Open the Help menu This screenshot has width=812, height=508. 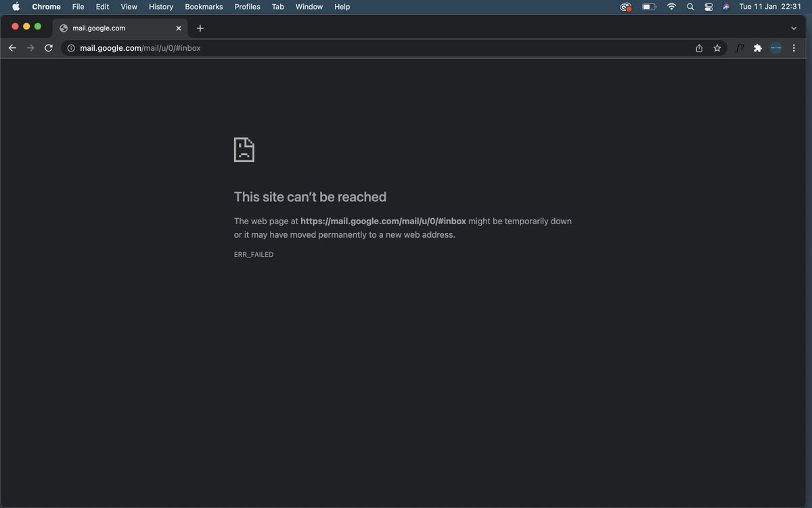coord(342,7)
